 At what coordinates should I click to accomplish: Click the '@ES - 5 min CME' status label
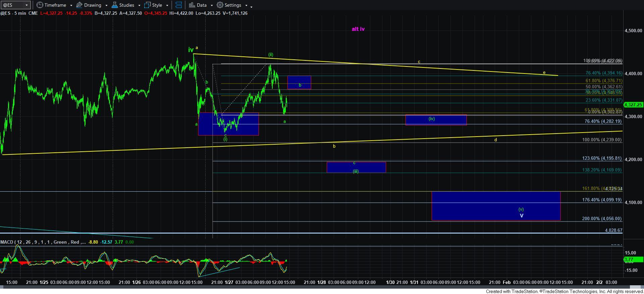pos(19,13)
